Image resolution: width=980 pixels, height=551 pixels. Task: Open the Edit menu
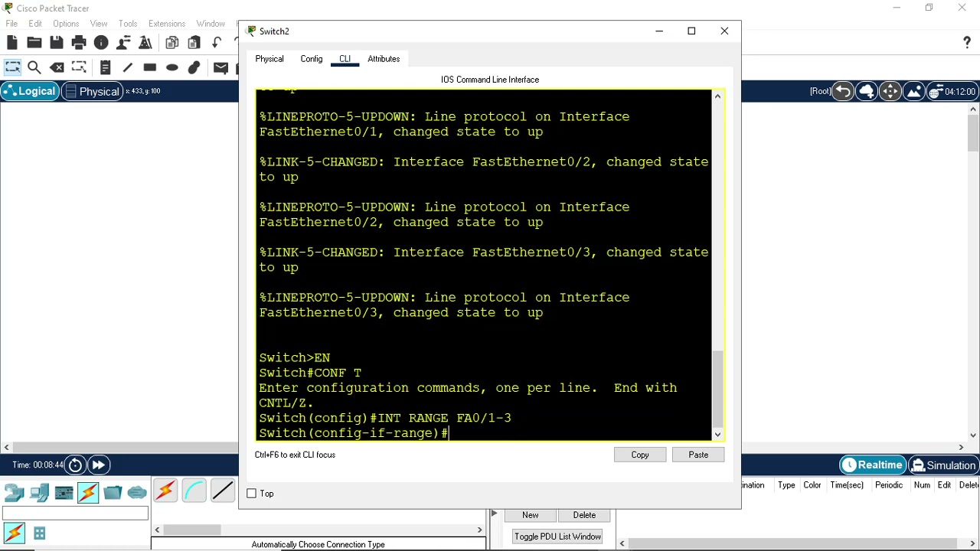(x=35, y=24)
